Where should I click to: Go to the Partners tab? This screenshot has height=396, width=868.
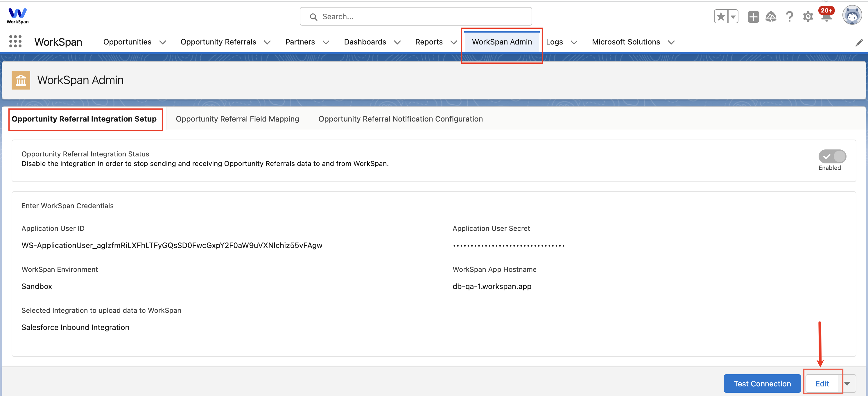[x=300, y=42]
